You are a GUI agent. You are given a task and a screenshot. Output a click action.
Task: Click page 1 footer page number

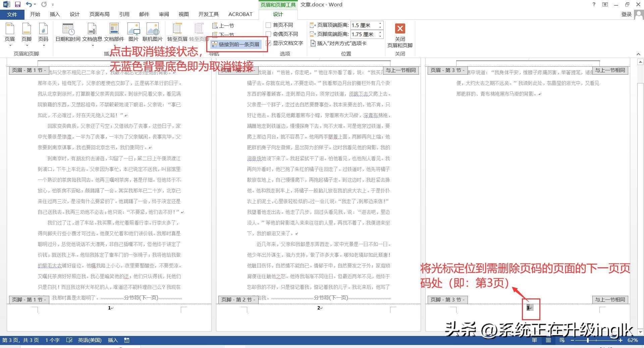pos(109,308)
